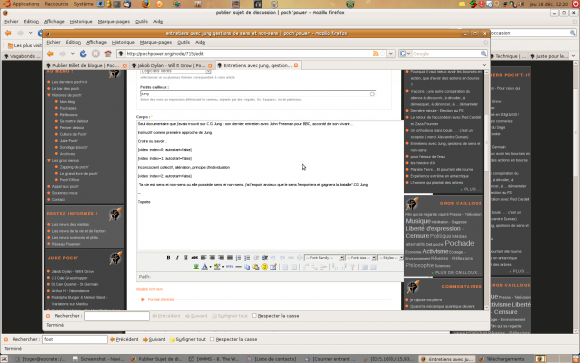Viewport: 580px width, 363px height.
Task: Open the Fichier menu in the front window
Action: [53, 43]
